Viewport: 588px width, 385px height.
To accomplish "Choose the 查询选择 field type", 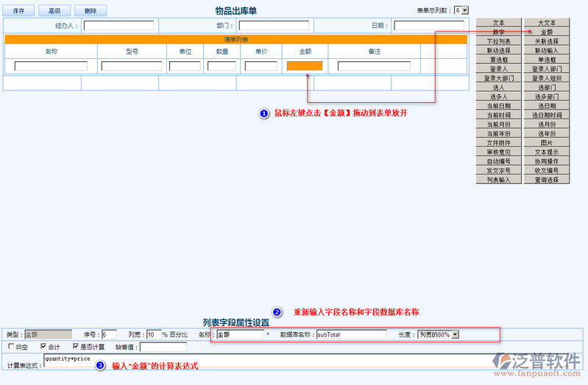I will point(547,180).
